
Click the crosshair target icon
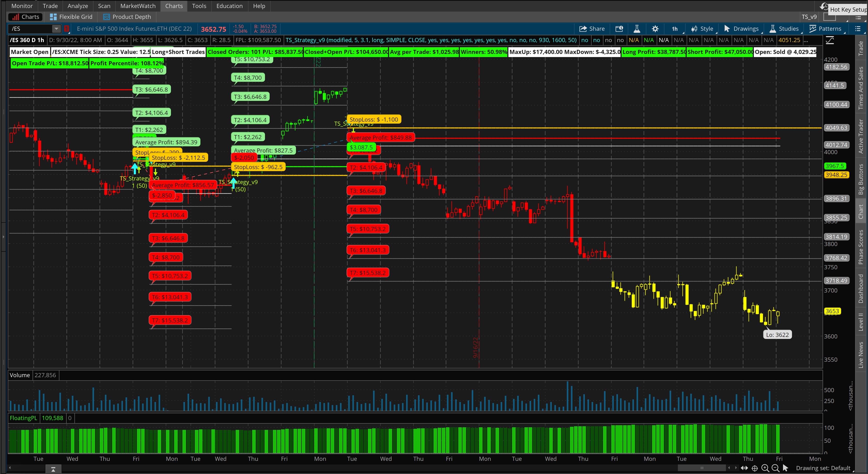coord(755,468)
